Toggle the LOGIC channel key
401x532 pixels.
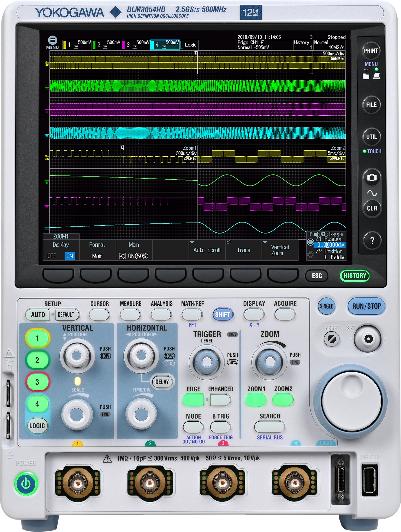coord(37,426)
